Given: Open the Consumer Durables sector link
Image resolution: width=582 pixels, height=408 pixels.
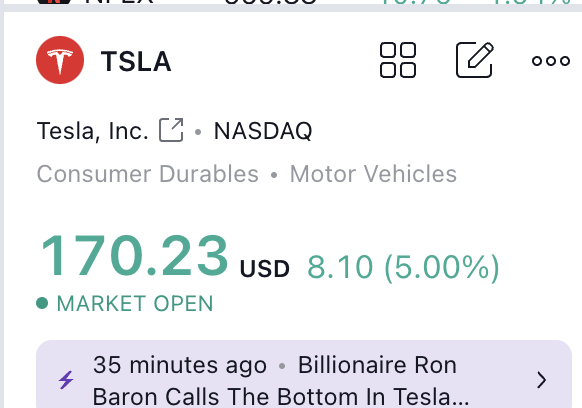Looking at the screenshot, I should coord(148,174).
